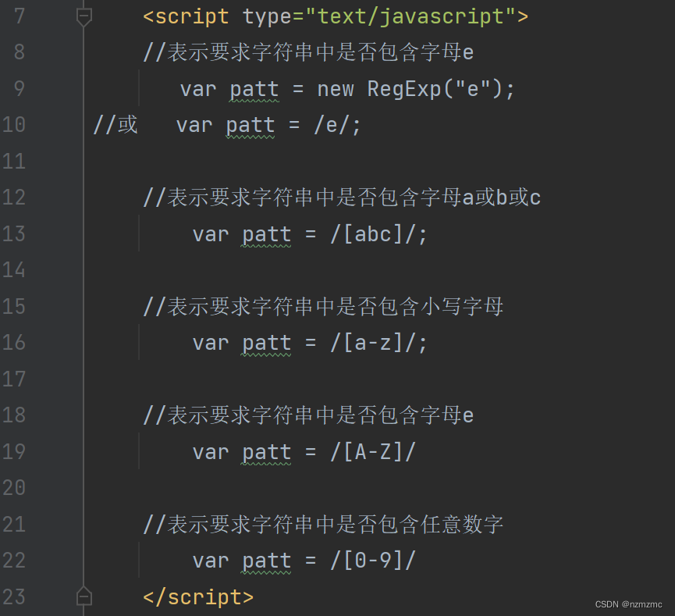Click RegExp("e") on line 9
Viewport: 675px width, 616px height.
(x=435, y=89)
